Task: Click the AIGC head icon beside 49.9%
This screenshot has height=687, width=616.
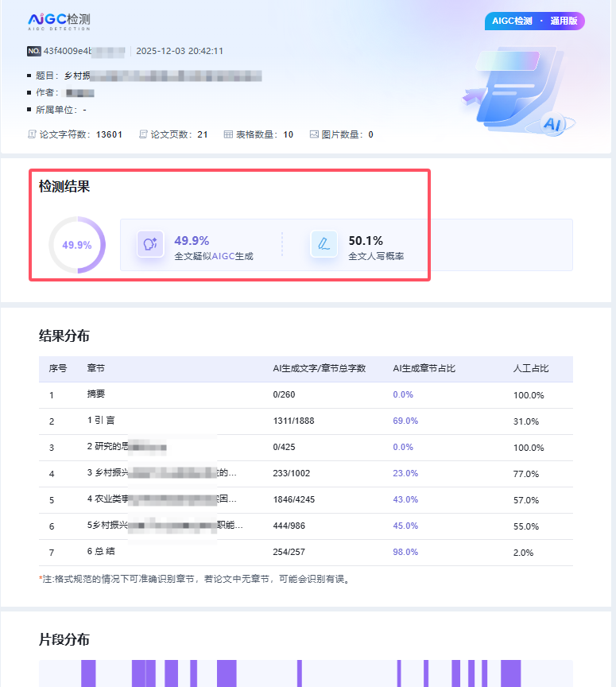Action: coord(150,243)
